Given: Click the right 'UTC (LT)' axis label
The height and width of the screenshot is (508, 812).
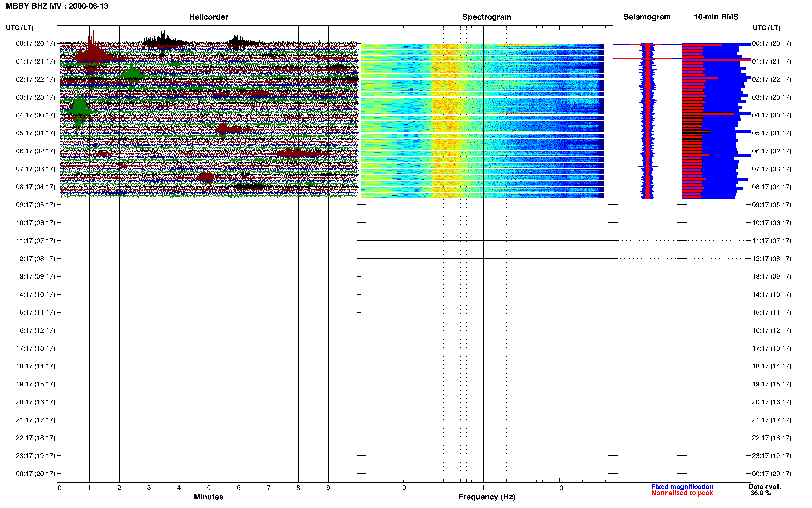Looking at the screenshot, I should 766,28.
